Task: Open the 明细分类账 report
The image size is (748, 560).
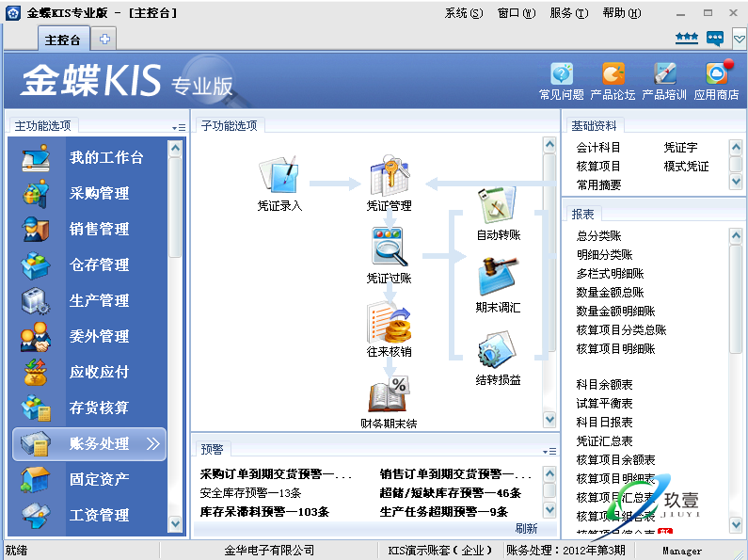Action: [x=604, y=255]
